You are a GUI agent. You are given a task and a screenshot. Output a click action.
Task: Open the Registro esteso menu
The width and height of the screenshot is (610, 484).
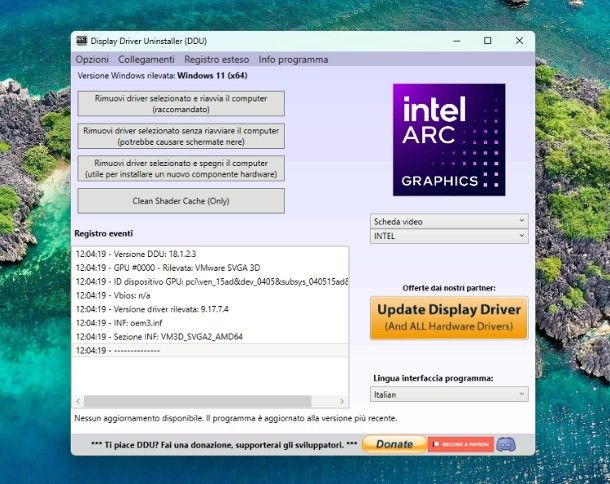(x=216, y=60)
